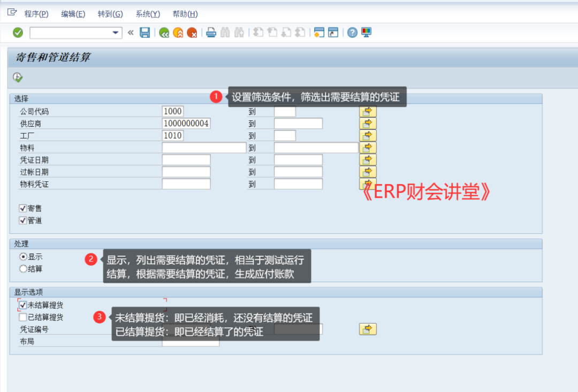This screenshot has width=578, height=392.
Task: Click the 凭证日期 from-date input field
Action: point(186,160)
